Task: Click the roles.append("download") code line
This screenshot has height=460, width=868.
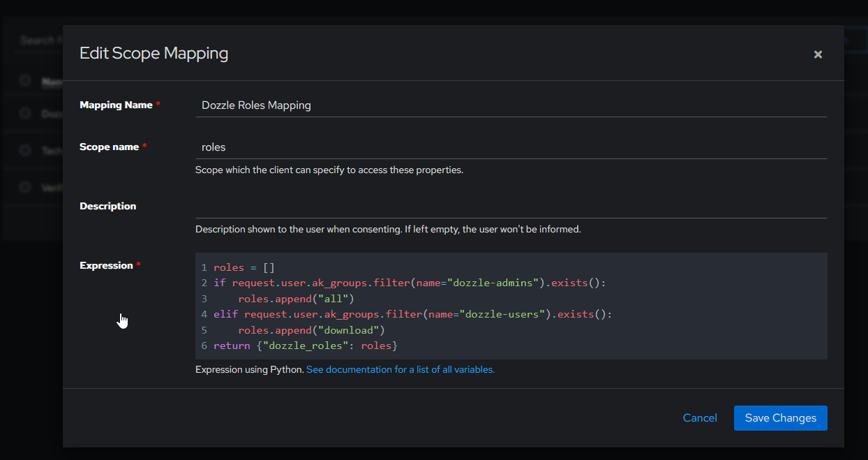Action: point(311,330)
